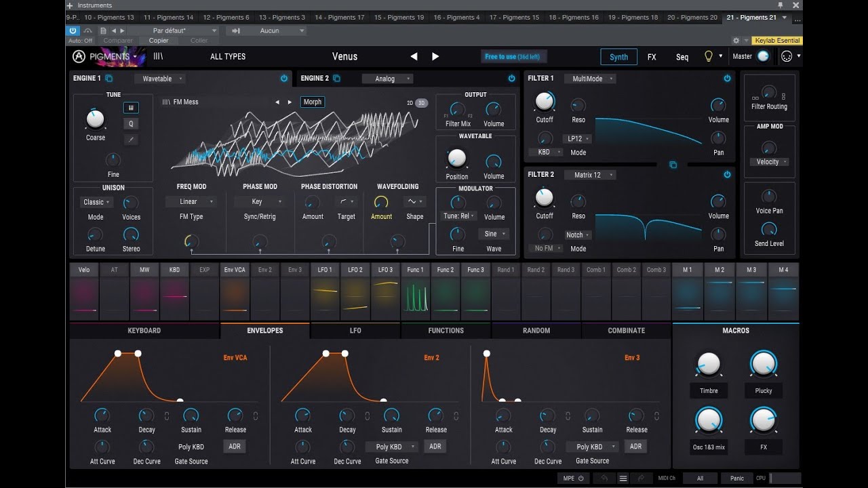Viewport: 868px width, 488px height.
Task: Click the redo arrow in bottom bar
Action: click(641, 479)
